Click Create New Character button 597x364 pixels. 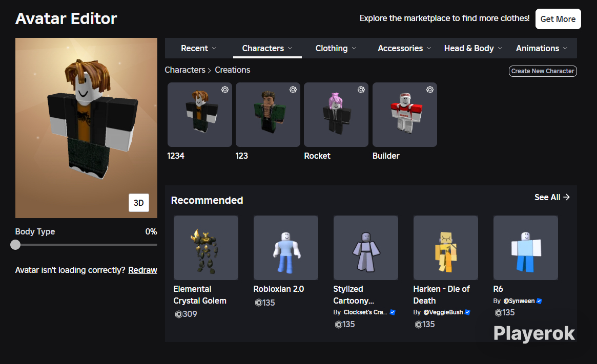[543, 71]
